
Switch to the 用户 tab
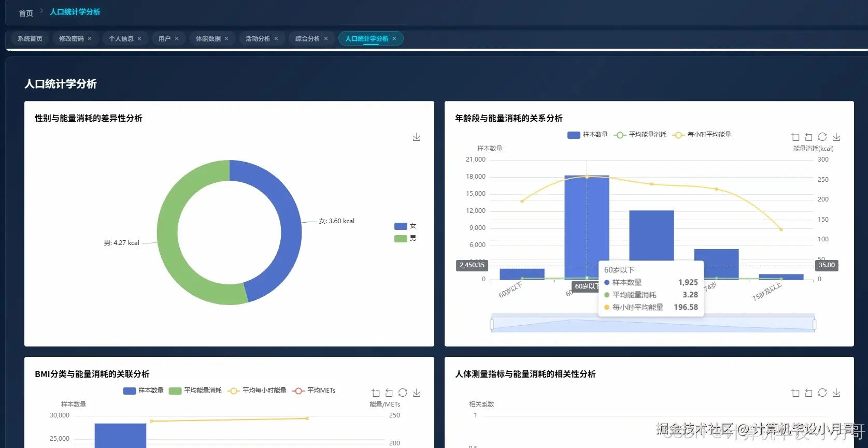coord(164,39)
